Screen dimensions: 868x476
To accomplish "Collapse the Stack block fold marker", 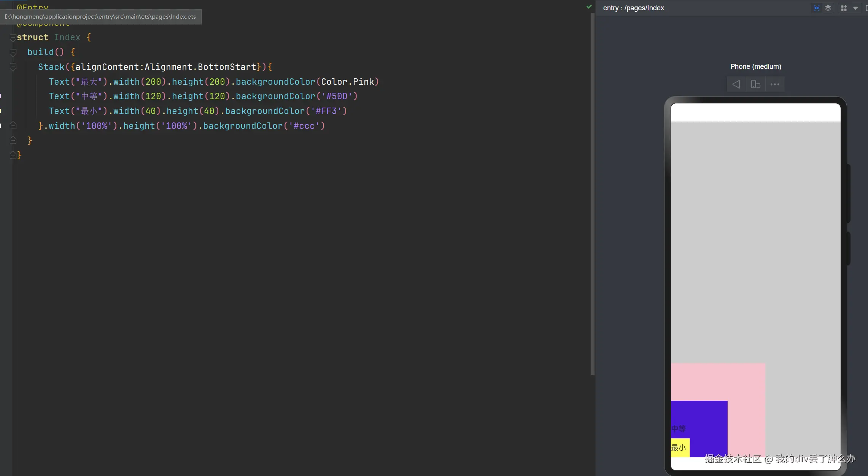I will click(13, 67).
